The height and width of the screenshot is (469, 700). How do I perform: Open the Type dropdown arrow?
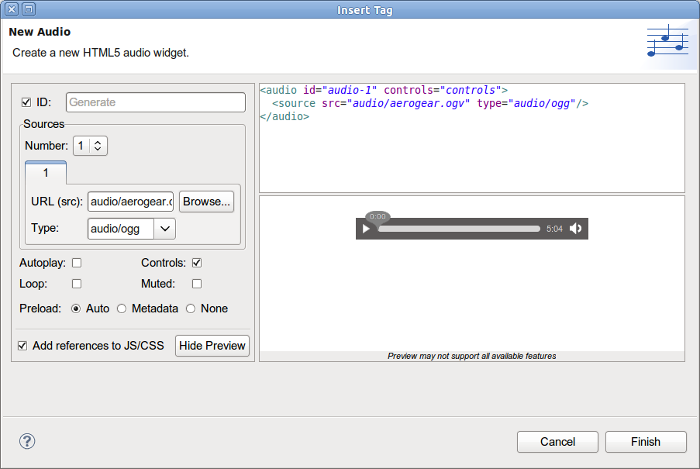tap(165, 228)
